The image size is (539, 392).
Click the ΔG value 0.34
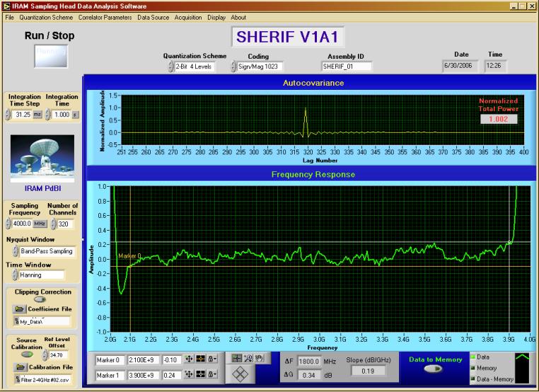pos(308,375)
